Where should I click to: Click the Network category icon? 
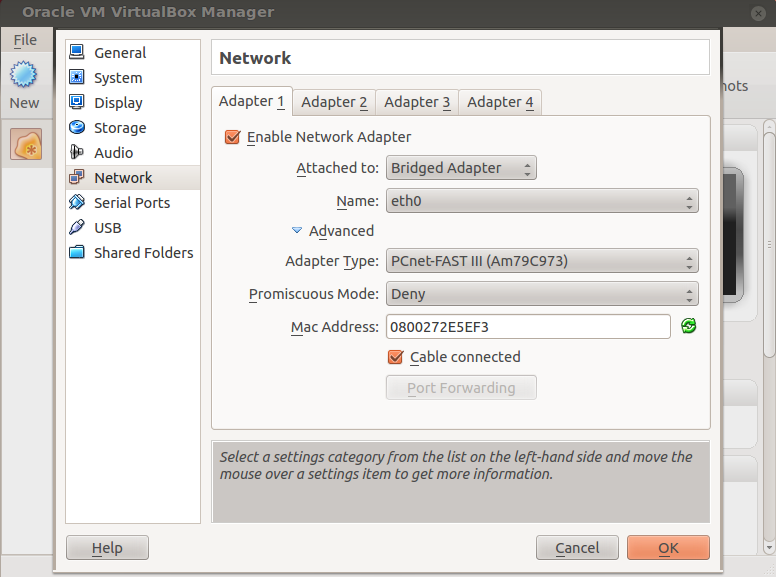(77, 177)
